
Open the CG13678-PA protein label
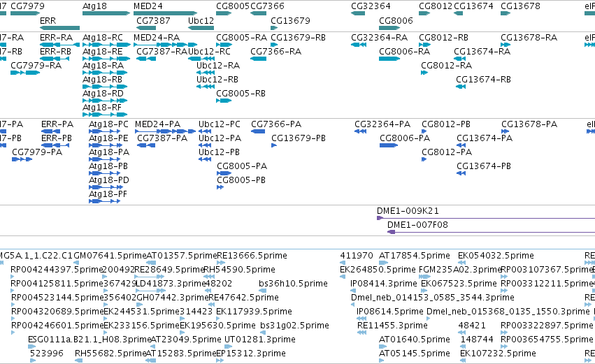click(x=529, y=124)
